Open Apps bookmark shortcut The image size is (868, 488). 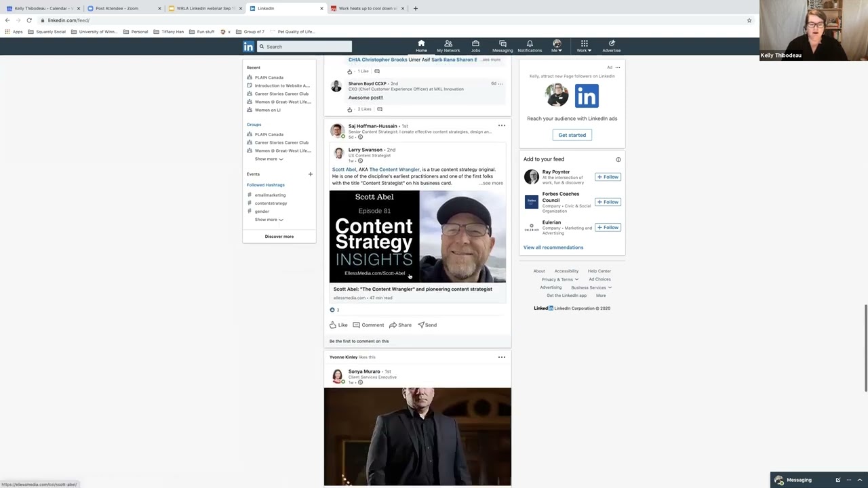(x=14, y=32)
